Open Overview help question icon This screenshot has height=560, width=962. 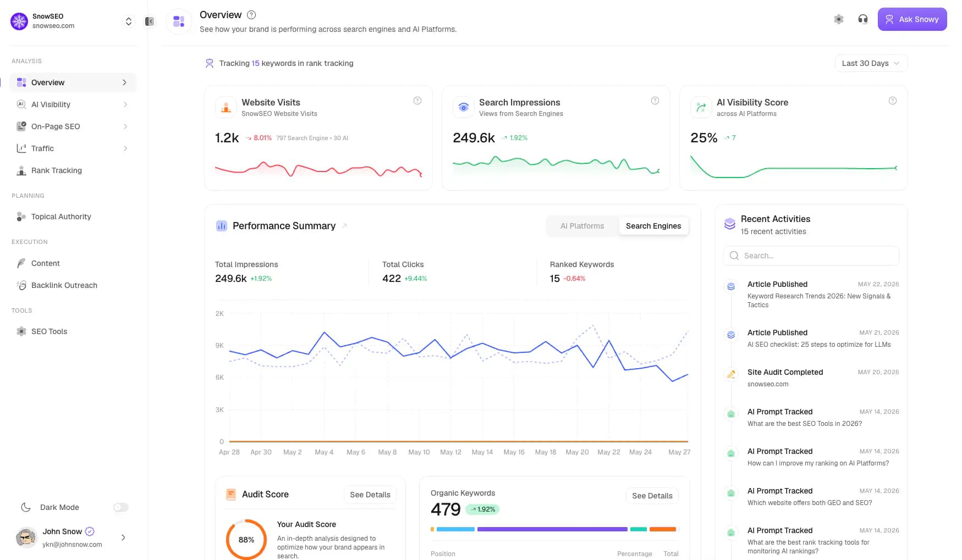coord(251,15)
